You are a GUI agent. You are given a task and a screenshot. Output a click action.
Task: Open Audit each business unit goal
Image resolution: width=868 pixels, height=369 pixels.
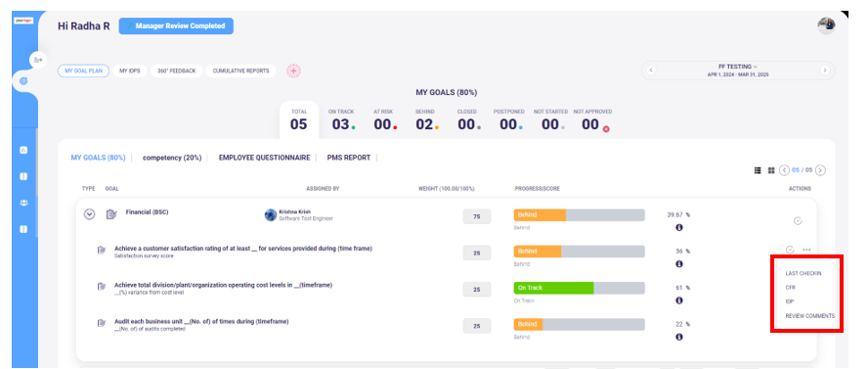pyautogui.click(x=201, y=321)
